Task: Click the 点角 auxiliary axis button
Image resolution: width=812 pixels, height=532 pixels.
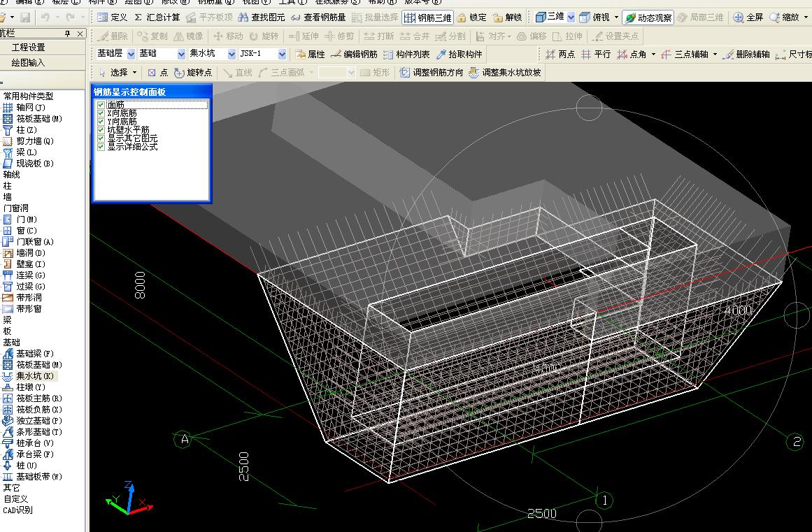Action: point(632,55)
